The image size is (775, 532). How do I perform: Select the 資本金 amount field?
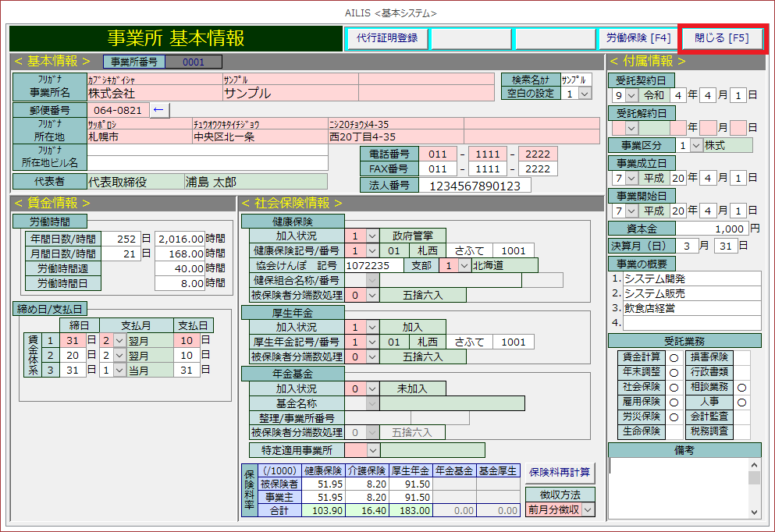711,229
